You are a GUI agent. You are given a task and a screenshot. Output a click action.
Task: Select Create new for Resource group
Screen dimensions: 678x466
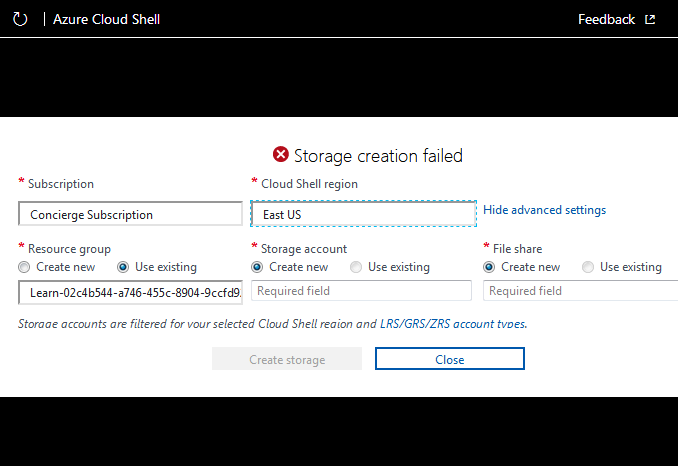[x=25, y=267]
